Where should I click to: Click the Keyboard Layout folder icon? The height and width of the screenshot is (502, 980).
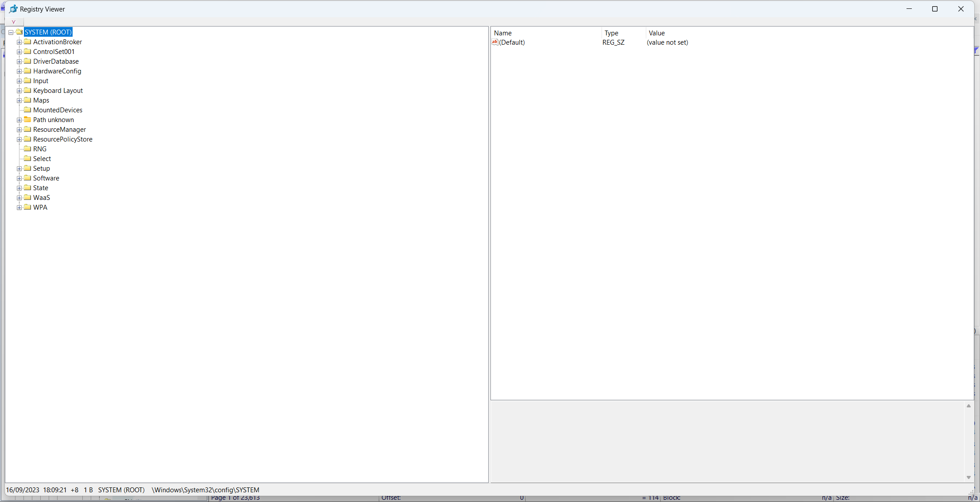point(27,90)
